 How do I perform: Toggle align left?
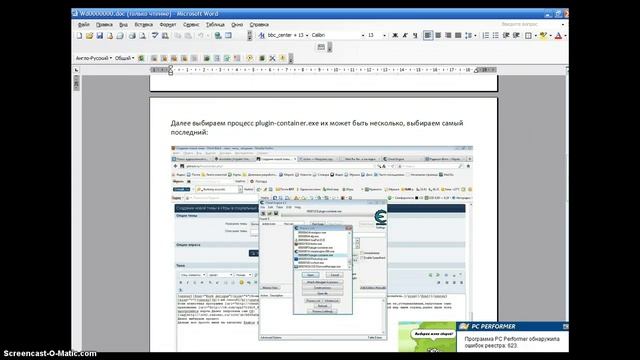point(427,36)
